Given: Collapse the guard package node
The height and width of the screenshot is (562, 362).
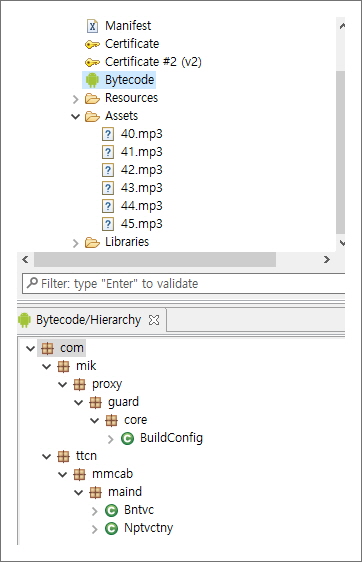Looking at the screenshot, I should [78, 403].
